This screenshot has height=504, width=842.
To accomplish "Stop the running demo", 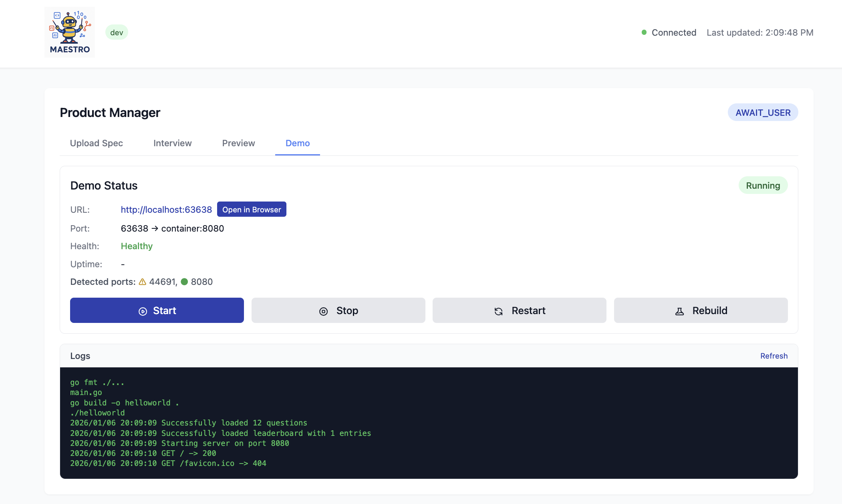I will coord(338,310).
